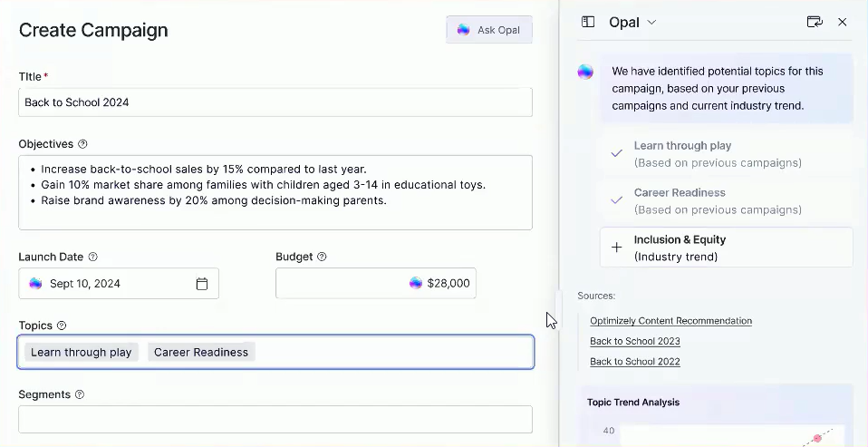Click the Ask Opal button
The image size is (868, 447).
click(488, 30)
